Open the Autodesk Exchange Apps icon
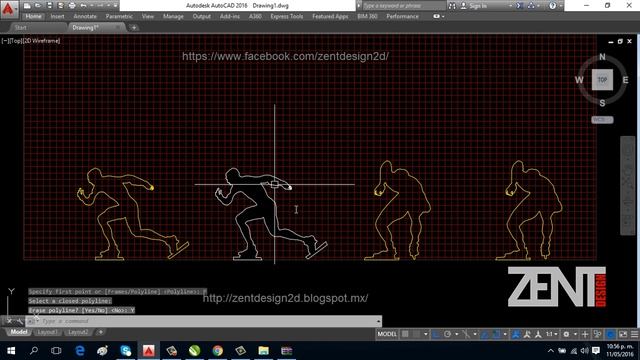This screenshot has height=360, width=640. [x=520, y=6]
